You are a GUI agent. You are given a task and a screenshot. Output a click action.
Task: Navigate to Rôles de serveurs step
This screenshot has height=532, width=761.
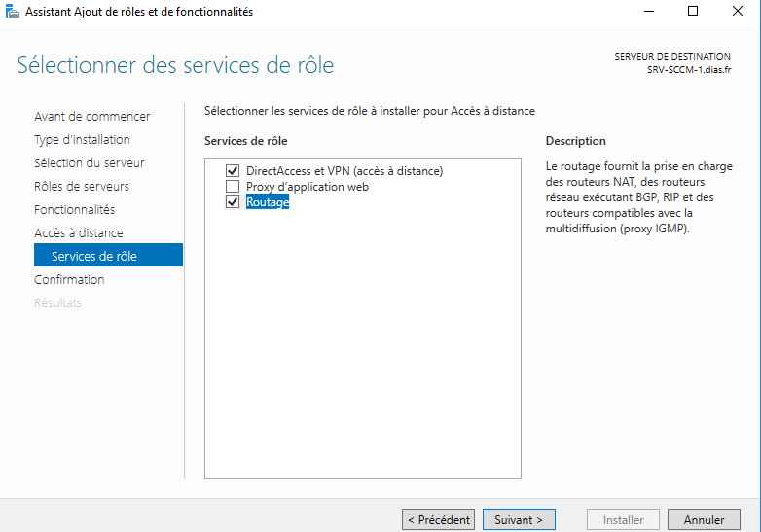(81, 187)
